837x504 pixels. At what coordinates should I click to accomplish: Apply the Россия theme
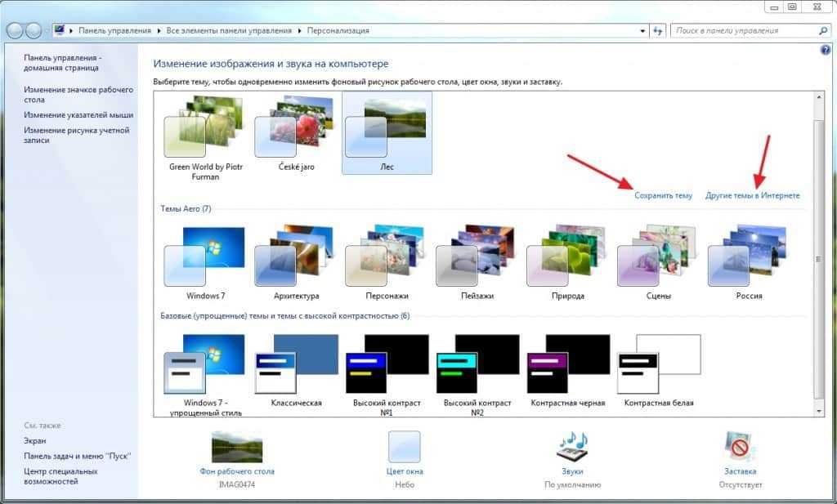pos(749,263)
